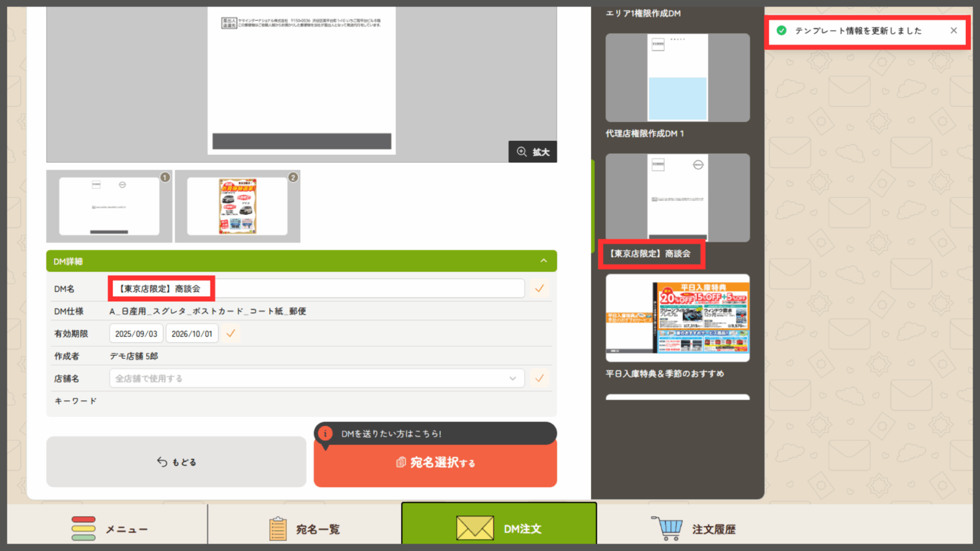
Task: Click the info icon in DMを送りたい方はこちら banner
Action: pyautogui.click(x=325, y=433)
